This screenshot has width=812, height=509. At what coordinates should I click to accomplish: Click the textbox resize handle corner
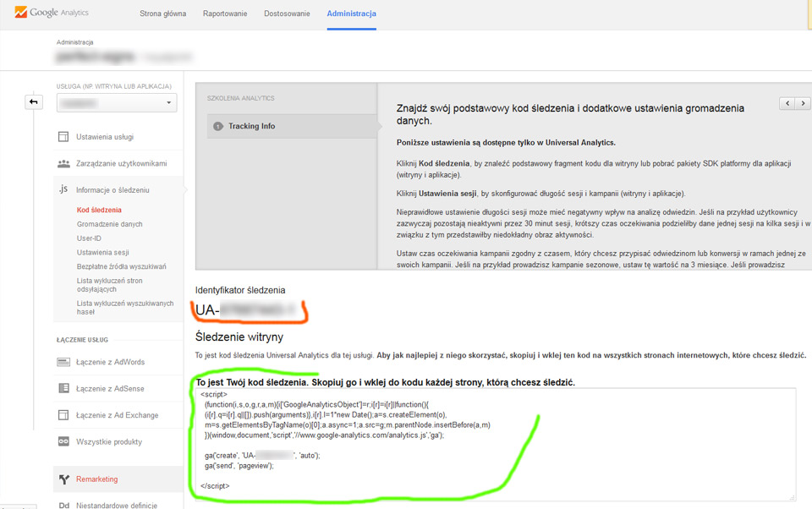793,497
